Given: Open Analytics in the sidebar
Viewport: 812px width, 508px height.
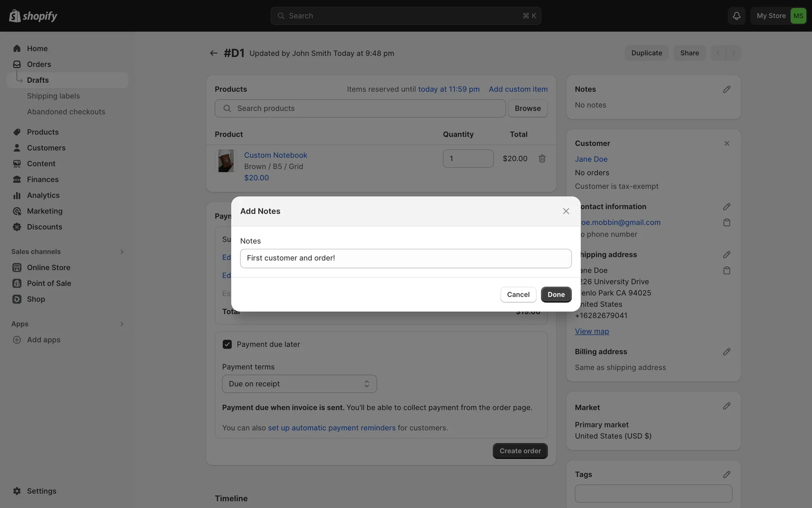Looking at the screenshot, I should (43, 195).
